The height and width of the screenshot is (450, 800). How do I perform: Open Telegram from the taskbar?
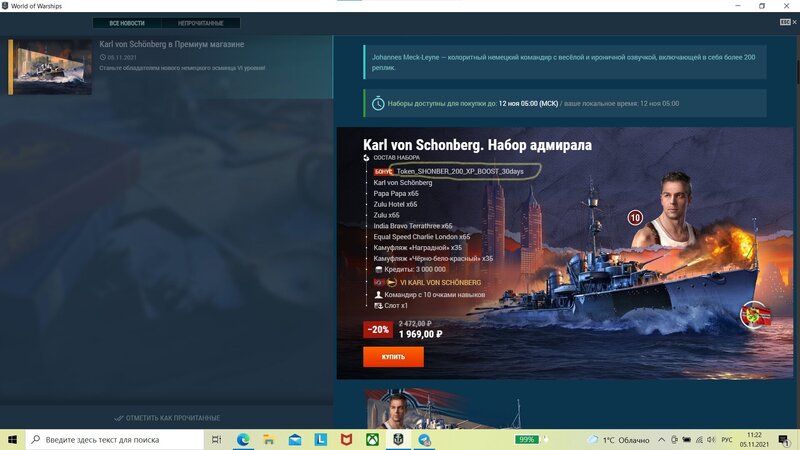point(424,439)
